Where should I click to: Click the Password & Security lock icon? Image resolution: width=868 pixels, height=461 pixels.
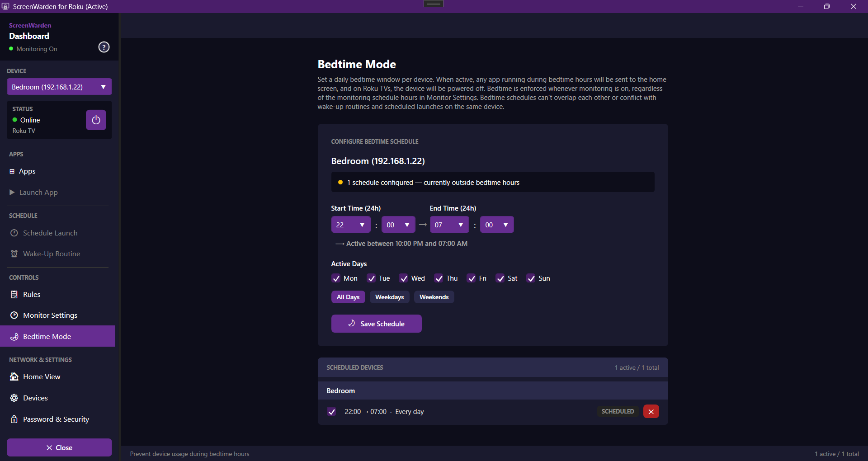click(14, 419)
